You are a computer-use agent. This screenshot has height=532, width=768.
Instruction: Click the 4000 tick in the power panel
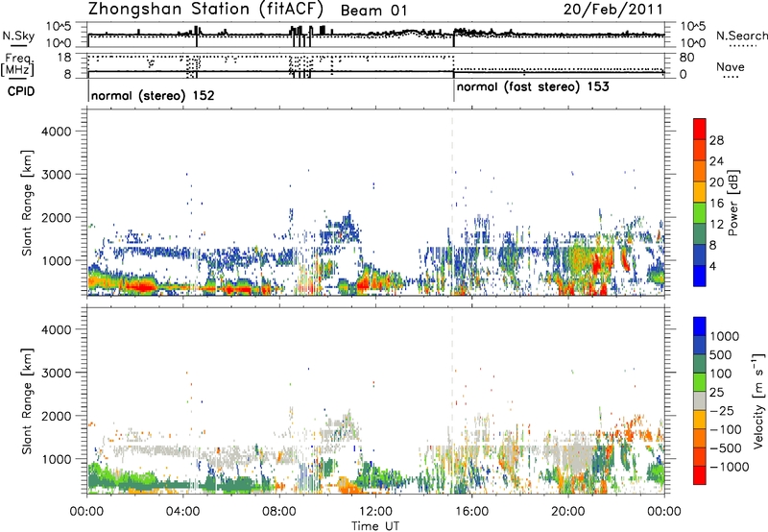click(56, 132)
